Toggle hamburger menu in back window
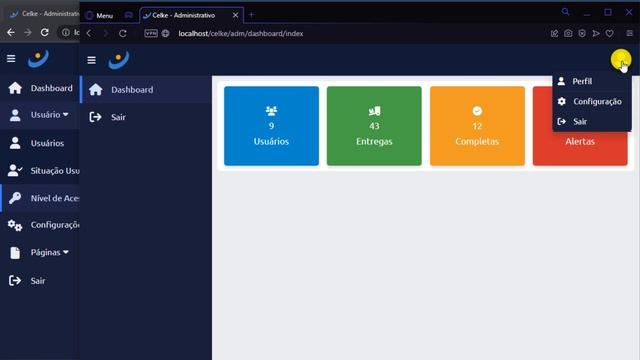 pyautogui.click(x=11, y=59)
